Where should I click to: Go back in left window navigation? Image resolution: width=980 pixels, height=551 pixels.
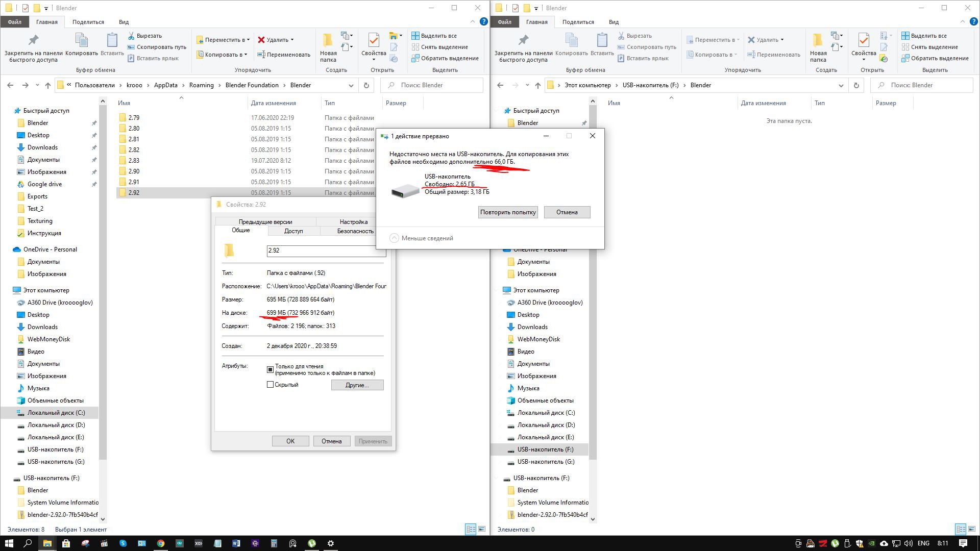(10, 85)
